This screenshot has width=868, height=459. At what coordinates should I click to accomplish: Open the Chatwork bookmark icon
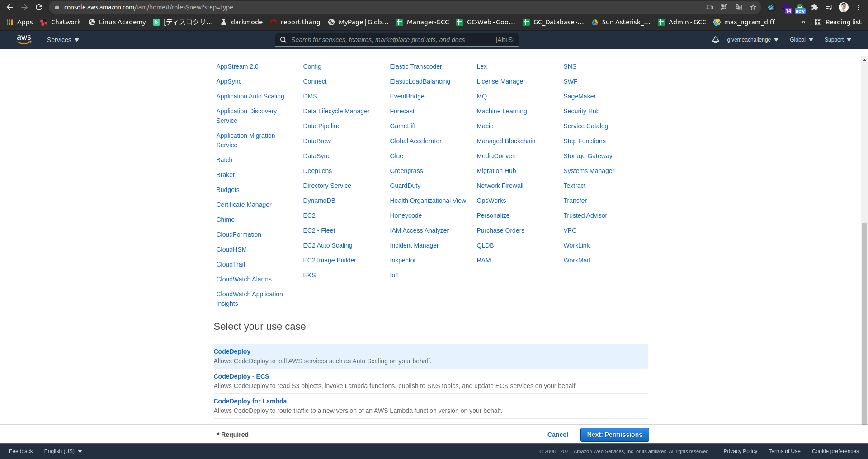coord(44,22)
